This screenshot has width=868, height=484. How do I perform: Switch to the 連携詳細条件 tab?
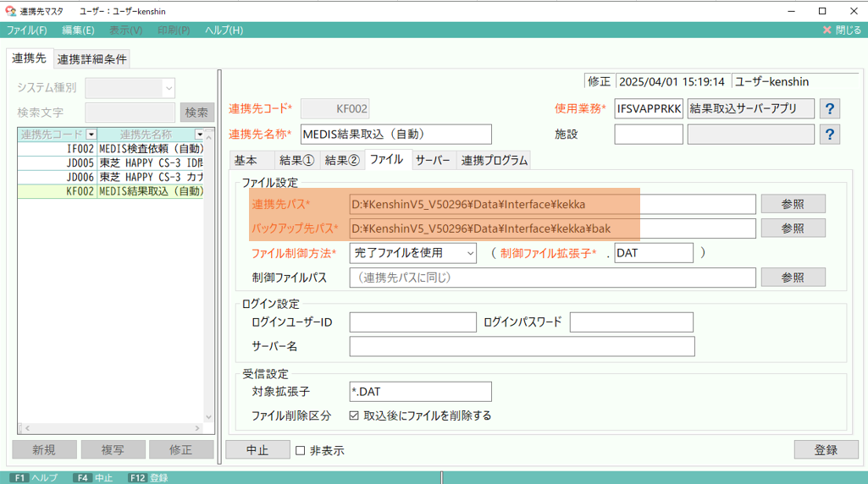coord(92,59)
